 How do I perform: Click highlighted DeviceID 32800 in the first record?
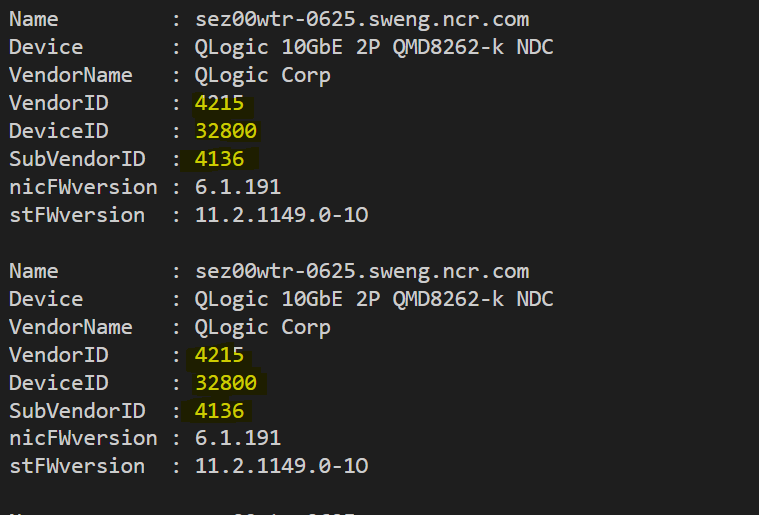pos(226,131)
